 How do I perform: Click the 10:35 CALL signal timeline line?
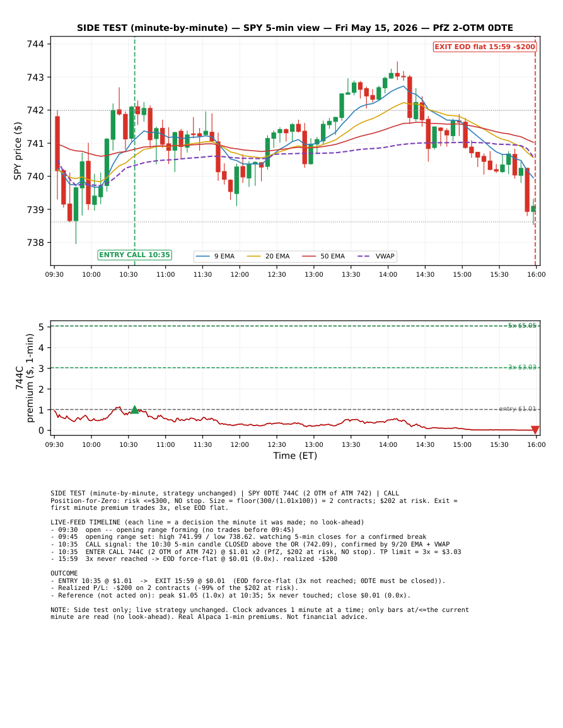coord(250,544)
